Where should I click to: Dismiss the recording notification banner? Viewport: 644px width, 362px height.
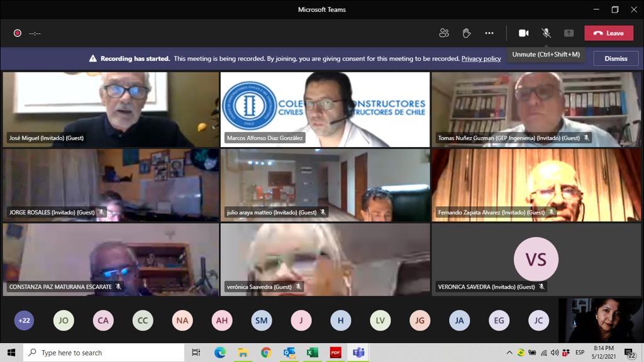pyautogui.click(x=616, y=58)
